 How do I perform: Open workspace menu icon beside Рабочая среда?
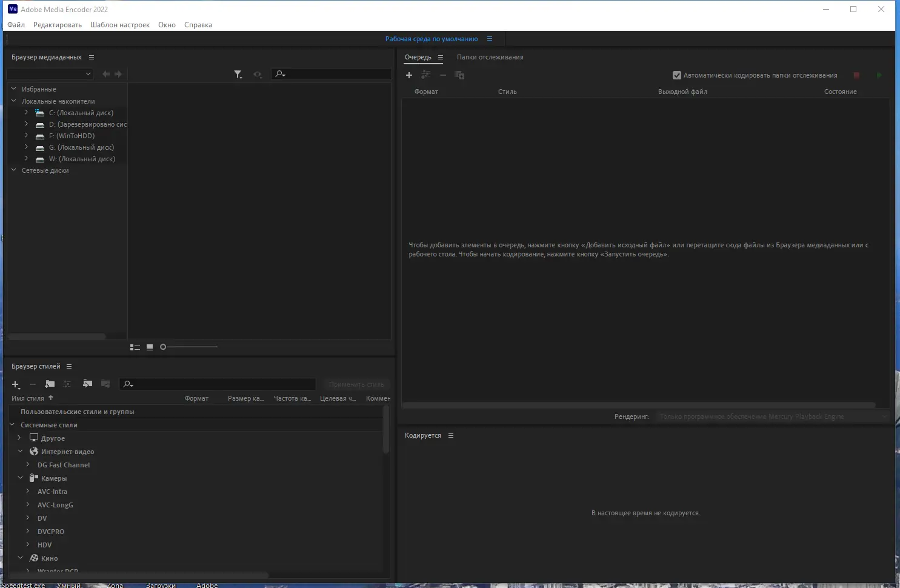[x=490, y=39]
